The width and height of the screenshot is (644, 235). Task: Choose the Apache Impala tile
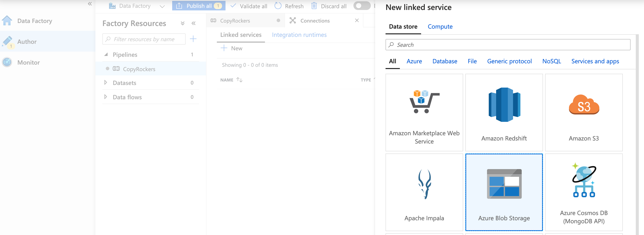click(424, 192)
